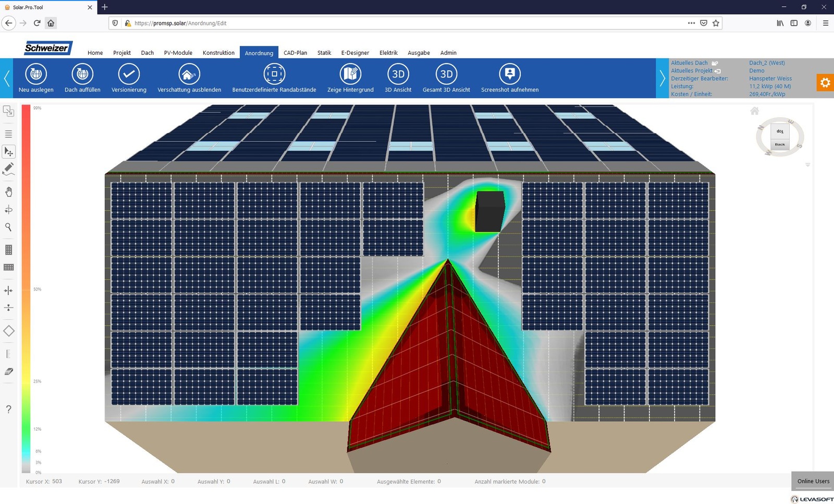
Task: Select the zoom magnifier tool
Action: tap(8, 227)
